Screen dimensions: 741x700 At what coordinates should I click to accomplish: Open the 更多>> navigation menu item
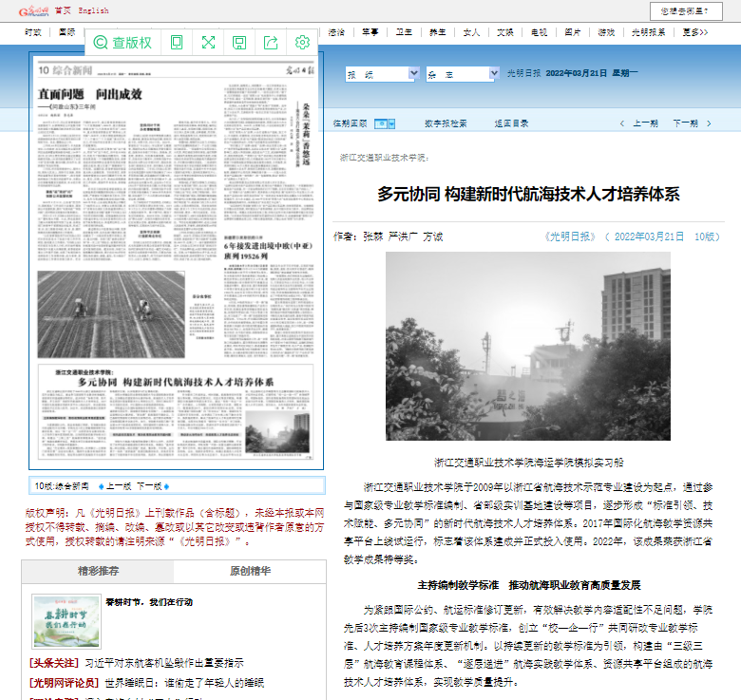[x=695, y=32]
